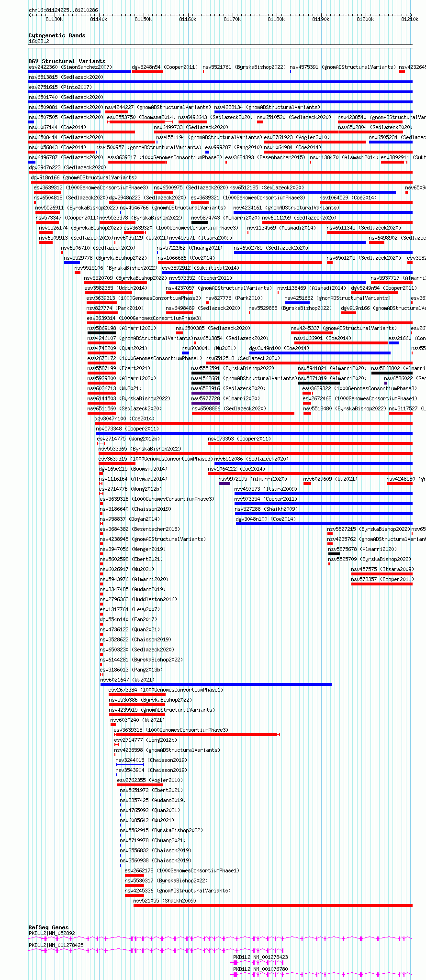
Task: Click the nsv457573 (Itsara2009) label
Action: 266,489
